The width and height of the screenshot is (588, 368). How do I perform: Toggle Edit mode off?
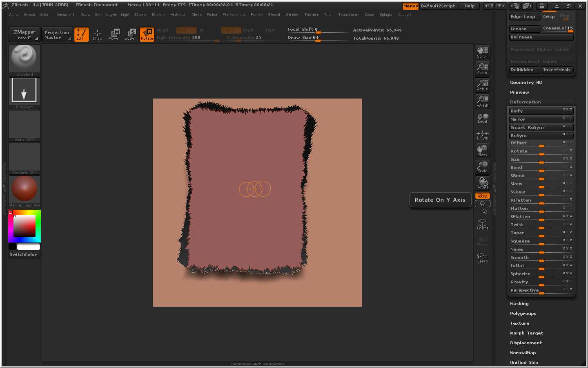81,34
